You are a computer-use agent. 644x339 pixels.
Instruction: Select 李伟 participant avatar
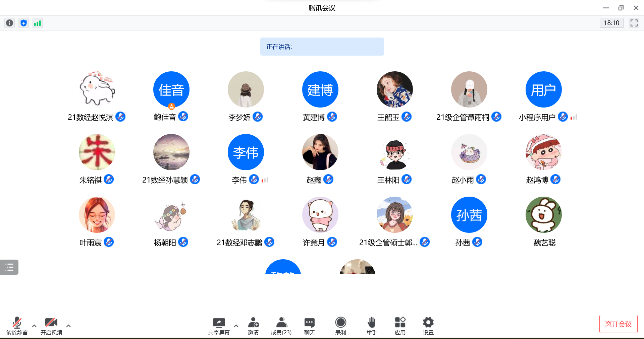[x=246, y=152]
